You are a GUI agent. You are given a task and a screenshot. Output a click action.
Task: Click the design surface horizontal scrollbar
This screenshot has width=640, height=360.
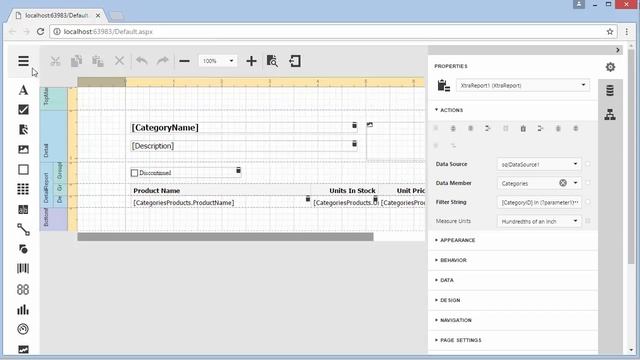click(x=225, y=237)
